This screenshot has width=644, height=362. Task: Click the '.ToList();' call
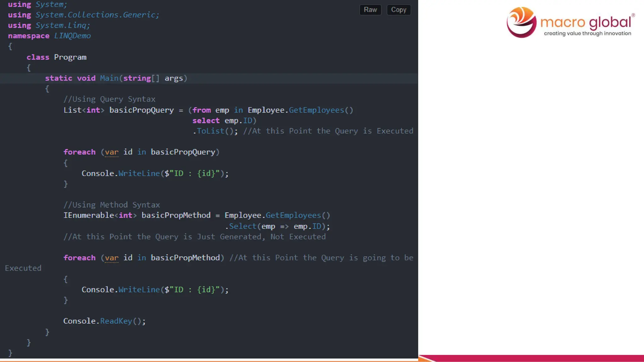(x=215, y=131)
